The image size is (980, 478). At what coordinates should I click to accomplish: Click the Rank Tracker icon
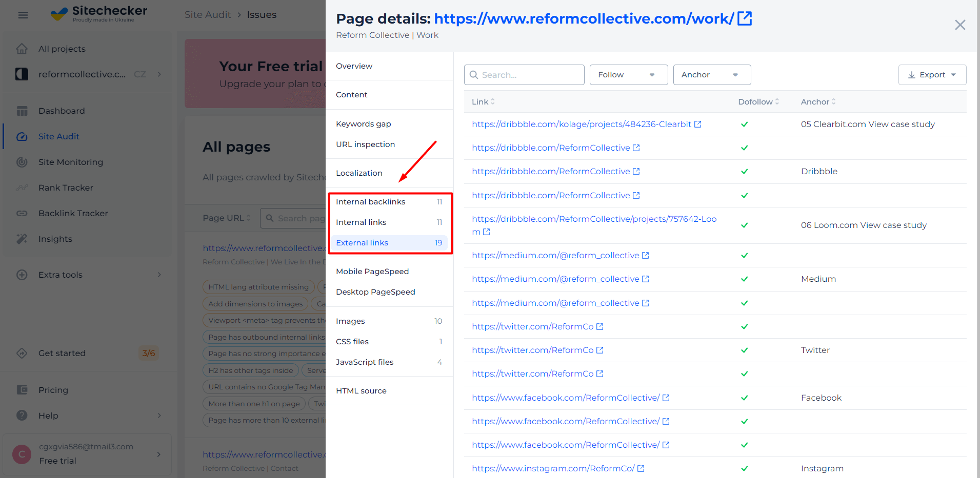pyautogui.click(x=22, y=188)
